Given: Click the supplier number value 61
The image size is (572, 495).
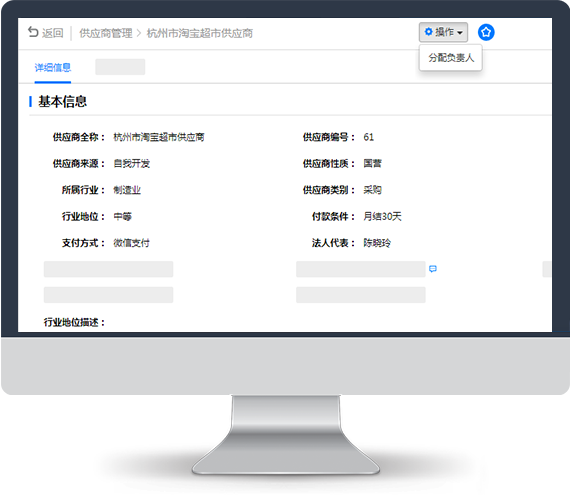Looking at the screenshot, I should tap(368, 137).
